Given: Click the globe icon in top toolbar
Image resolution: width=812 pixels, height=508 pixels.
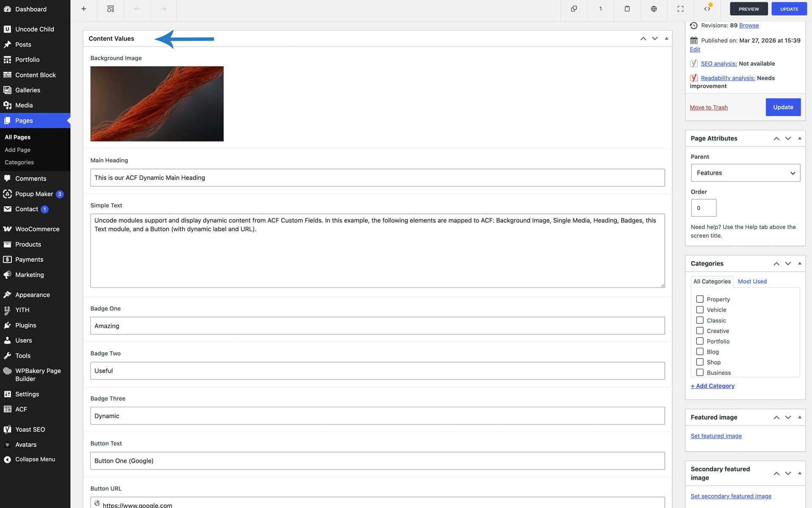Looking at the screenshot, I should click(654, 9).
